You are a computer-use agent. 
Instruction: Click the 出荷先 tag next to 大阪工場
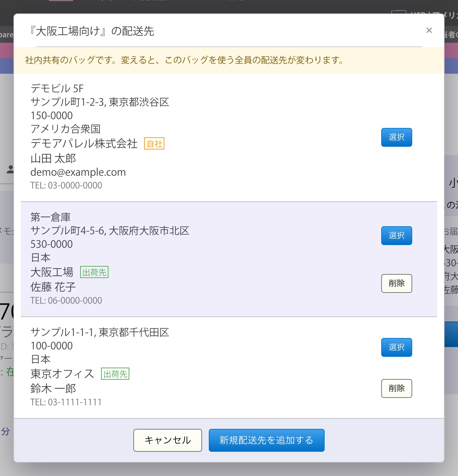click(x=94, y=272)
